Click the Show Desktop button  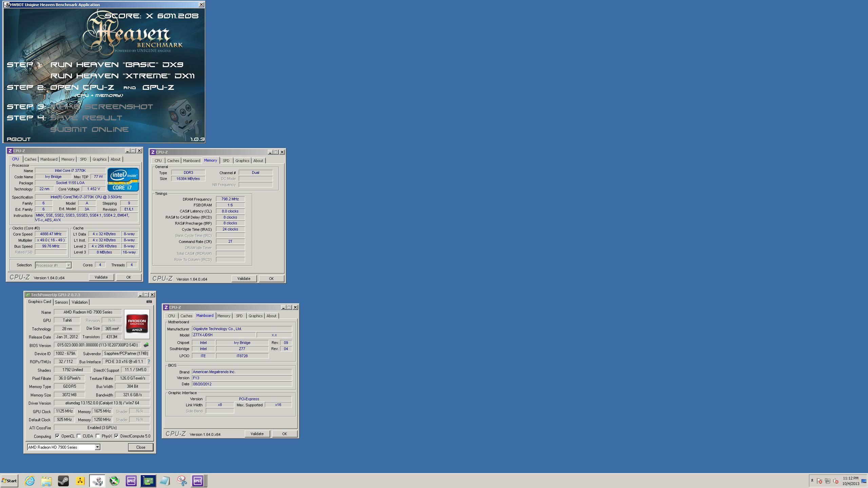point(864,481)
